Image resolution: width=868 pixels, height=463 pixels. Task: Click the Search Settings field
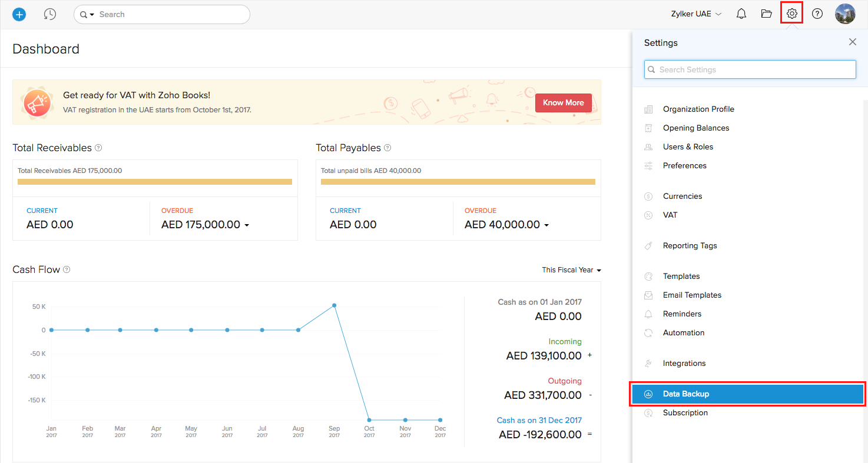point(750,69)
